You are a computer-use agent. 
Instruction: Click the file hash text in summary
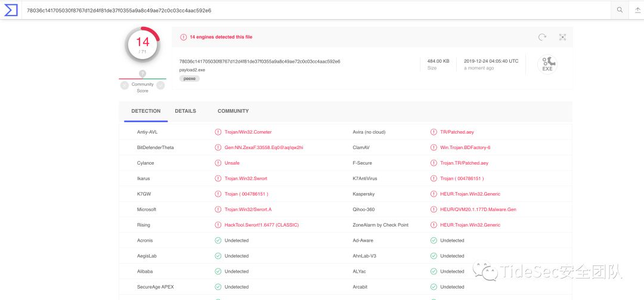tap(260, 61)
